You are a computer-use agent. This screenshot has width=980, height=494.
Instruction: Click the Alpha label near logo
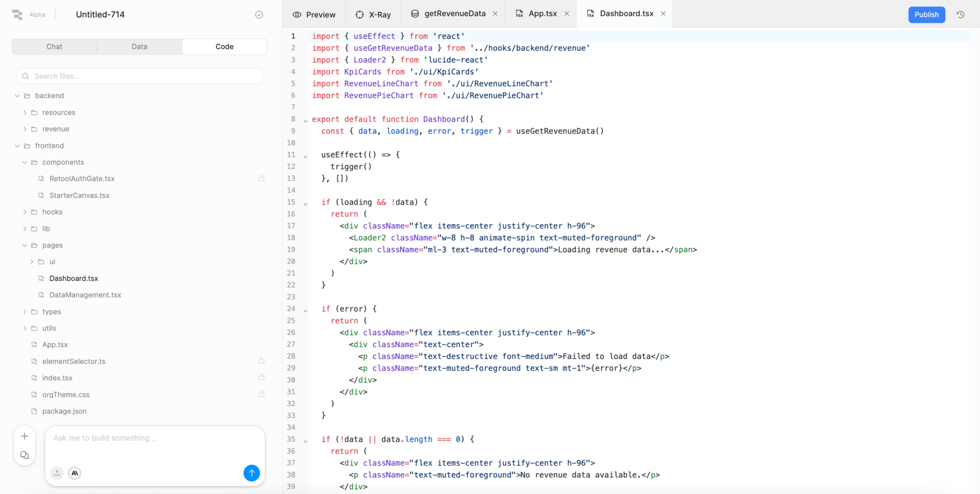click(37, 15)
